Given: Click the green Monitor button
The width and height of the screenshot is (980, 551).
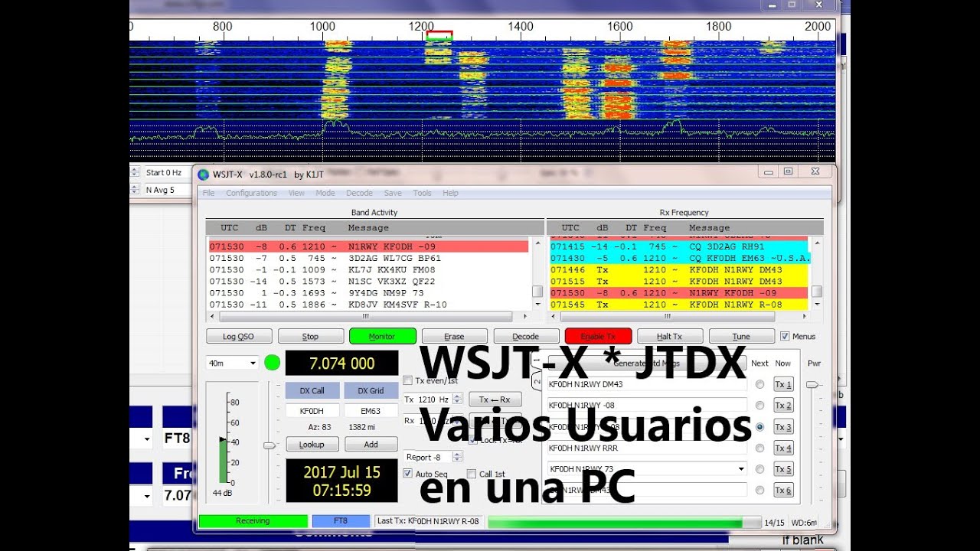Looking at the screenshot, I should coord(382,336).
